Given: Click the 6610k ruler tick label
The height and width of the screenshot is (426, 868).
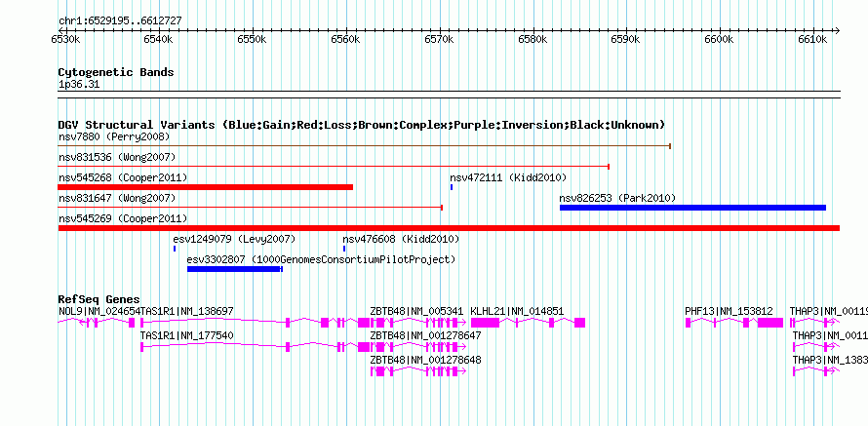Looking at the screenshot, I should pos(813,40).
